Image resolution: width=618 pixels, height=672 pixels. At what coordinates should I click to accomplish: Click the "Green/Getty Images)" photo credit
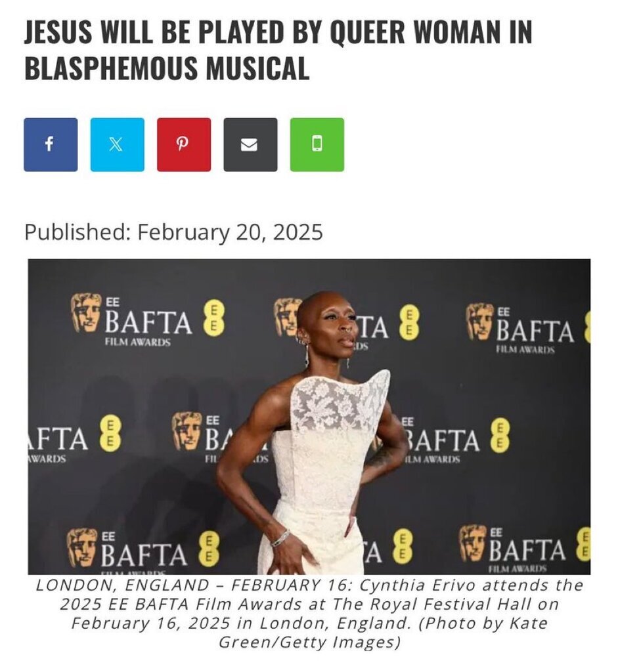[309, 642]
